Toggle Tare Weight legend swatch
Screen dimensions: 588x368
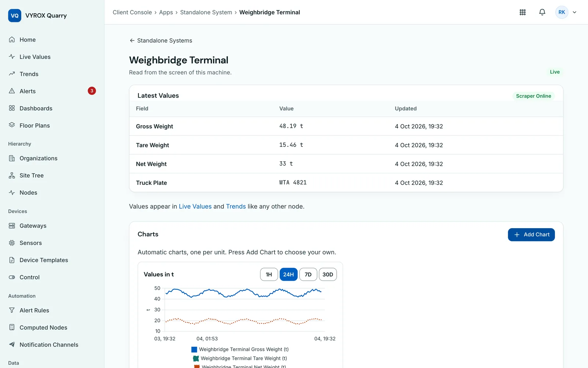(196, 358)
